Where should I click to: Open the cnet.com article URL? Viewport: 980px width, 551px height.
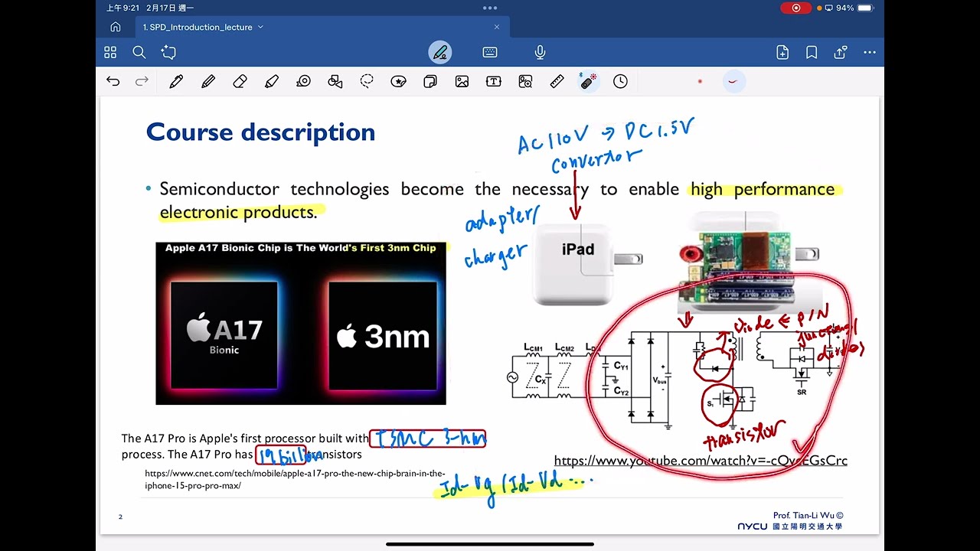pyautogui.click(x=295, y=479)
